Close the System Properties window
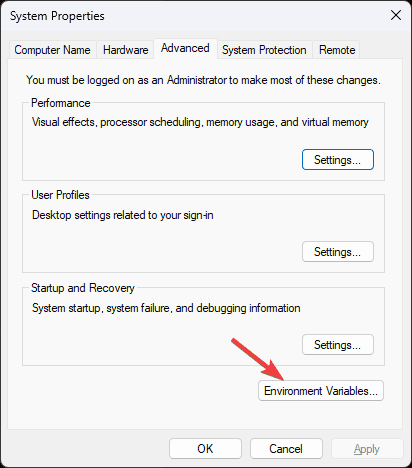The image size is (412, 468). click(396, 15)
